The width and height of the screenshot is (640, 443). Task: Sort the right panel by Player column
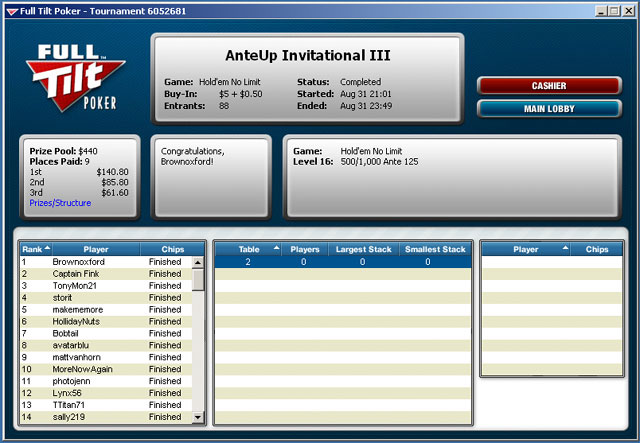tap(526, 249)
